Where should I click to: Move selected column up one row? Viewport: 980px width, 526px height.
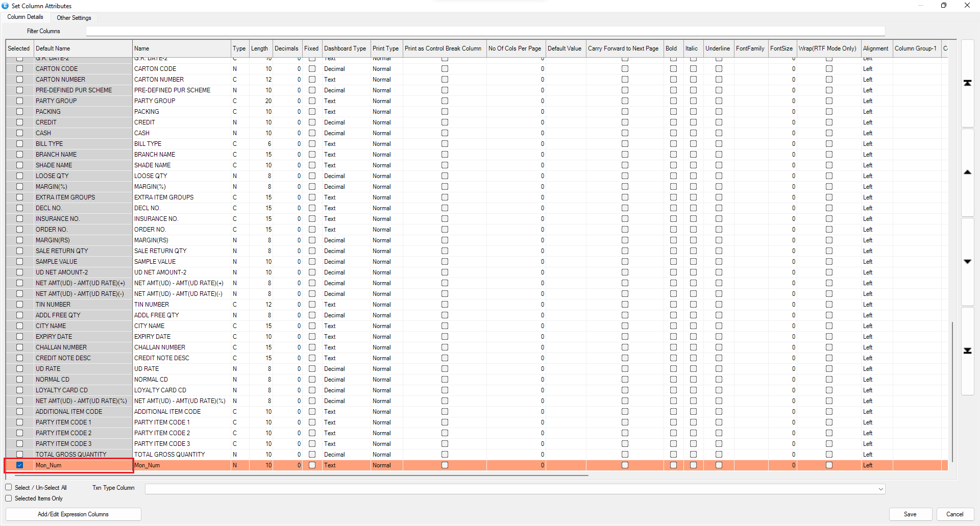pos(967,172)
